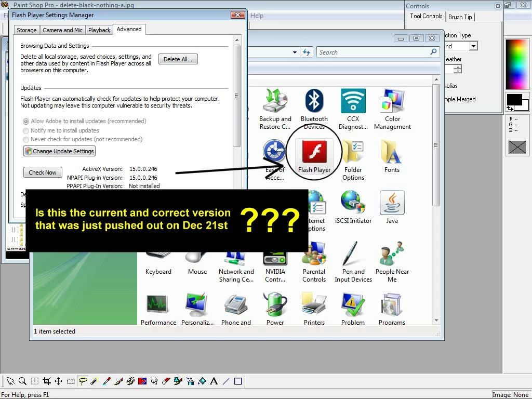Select the rectangular Selection tool
The width and height of the screenshot is (532, 399).
pos(71,381)
